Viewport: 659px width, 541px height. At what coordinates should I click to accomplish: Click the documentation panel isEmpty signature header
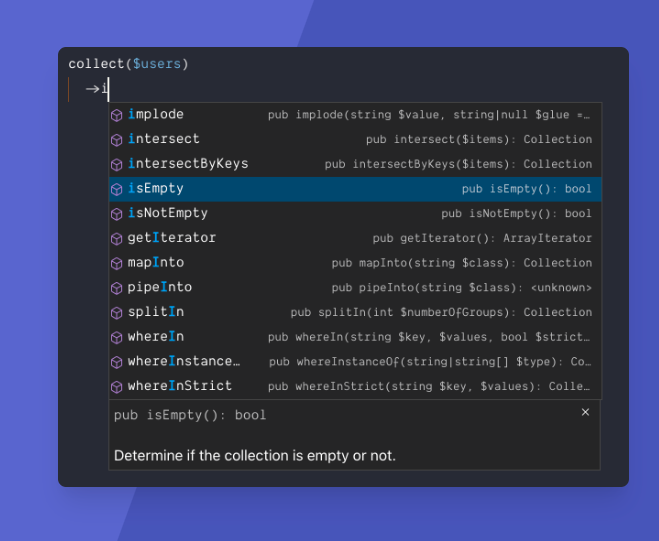click(190, 415)
